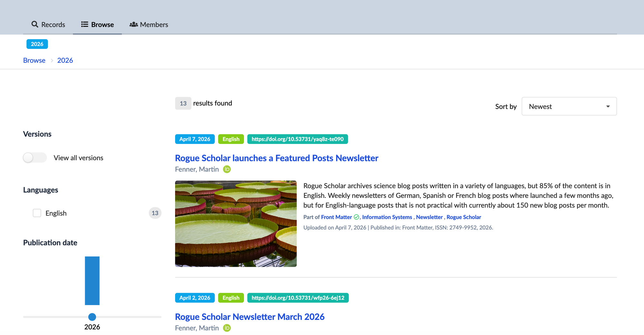Click the English badge on Featured Posts Newsletter
644x335 pixels.
pyautogui.click(x=231, y=139)
